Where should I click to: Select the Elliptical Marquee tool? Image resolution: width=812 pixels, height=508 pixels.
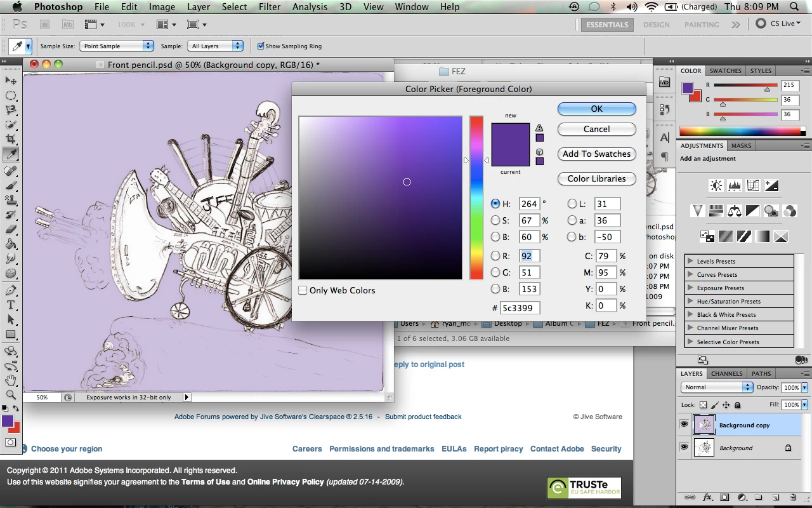pyautogui.click(x=11, y=95)
